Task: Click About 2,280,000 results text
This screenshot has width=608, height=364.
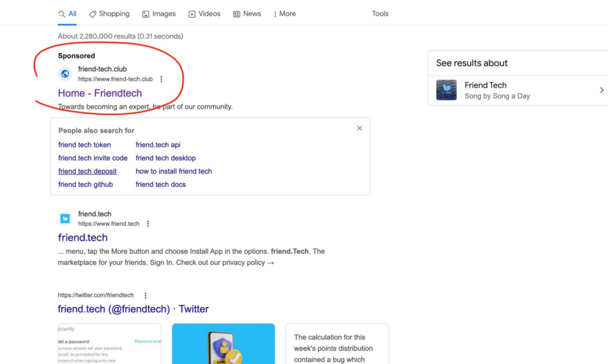Action: tap(120, 36)
